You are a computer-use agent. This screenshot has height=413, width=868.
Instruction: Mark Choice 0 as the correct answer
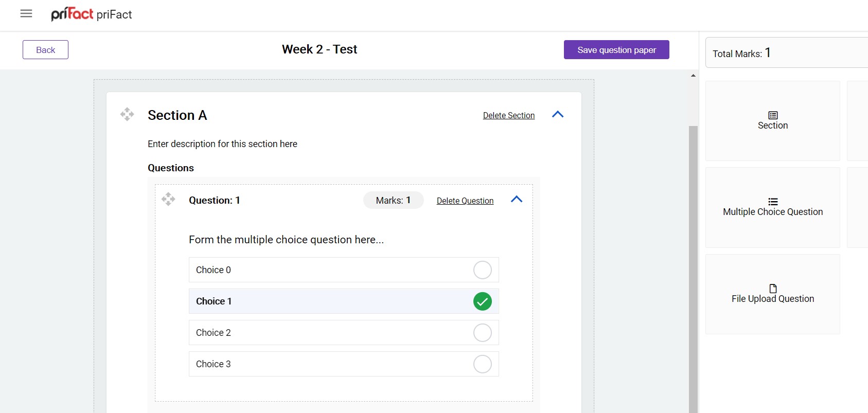483,270
